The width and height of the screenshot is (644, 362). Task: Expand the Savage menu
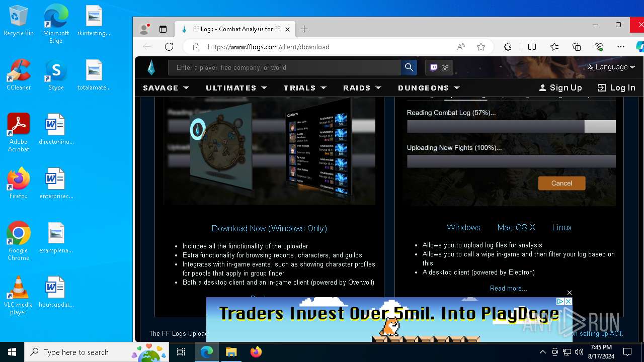coord(166,87)
